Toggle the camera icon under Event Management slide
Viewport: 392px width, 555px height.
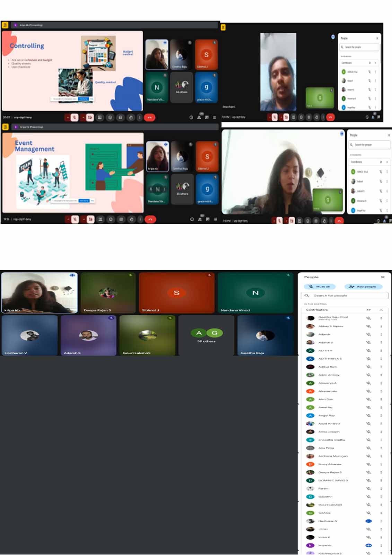point(90,219)
